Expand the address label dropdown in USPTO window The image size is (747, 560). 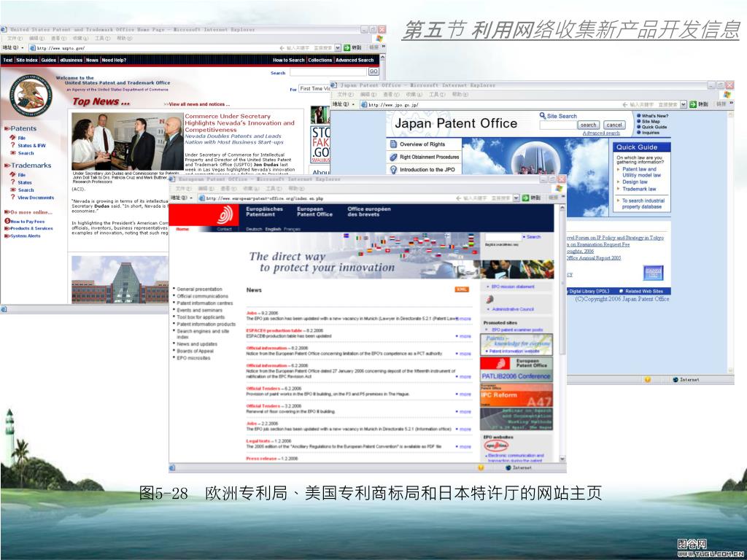click(22, 47)
